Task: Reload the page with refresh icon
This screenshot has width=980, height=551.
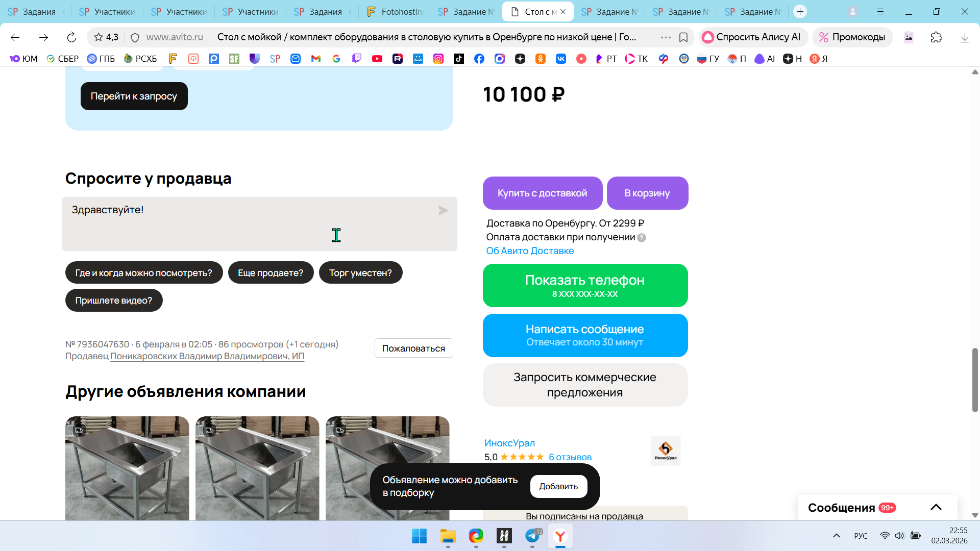Action: 71,37
